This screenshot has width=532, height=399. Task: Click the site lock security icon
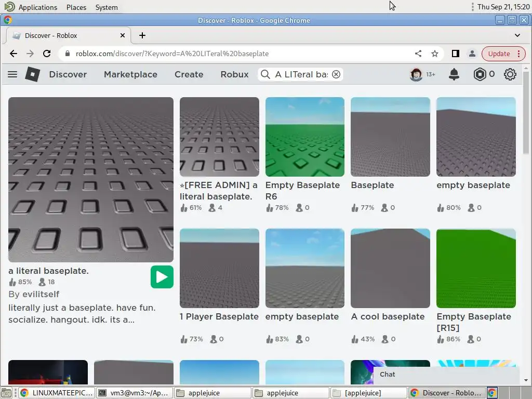click(68, 54)
